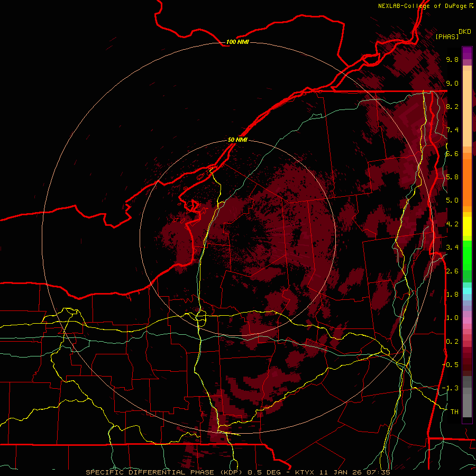The height and width of the screenshot is (476, 476).
Task: Click the 7.4 value on the color scale
Action: click(452, 130)
